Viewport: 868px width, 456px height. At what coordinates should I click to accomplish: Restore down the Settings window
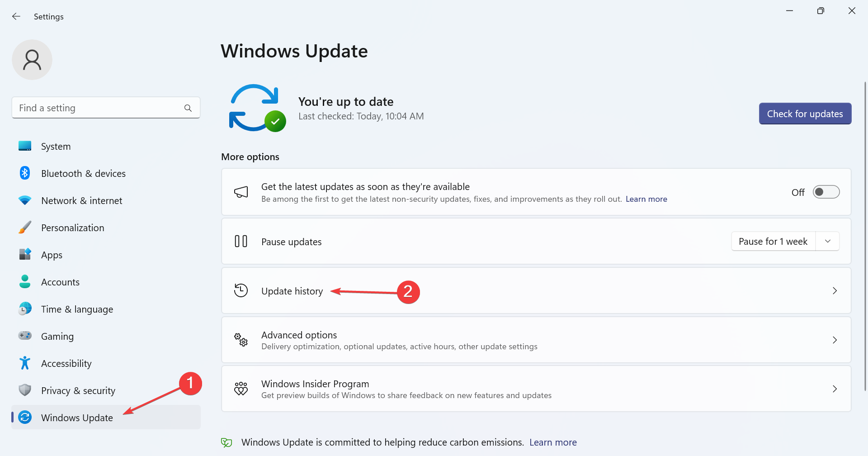coord(821,10)
